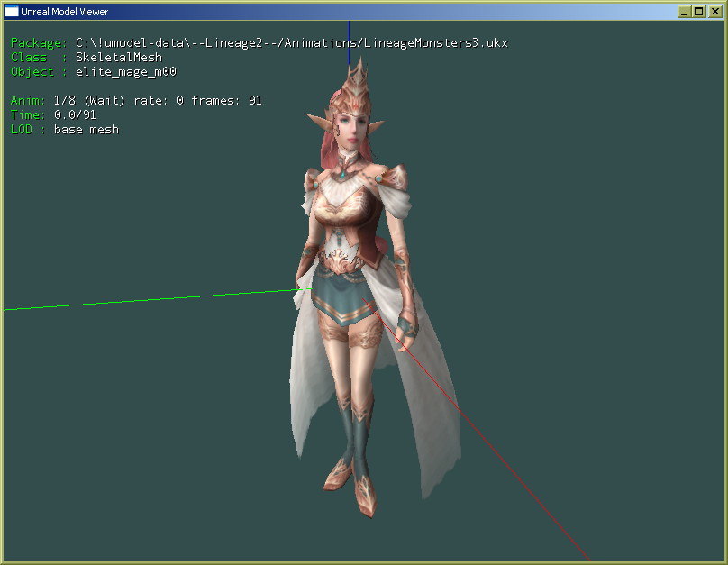
Task: Click the Time 0.0/91 readout
Action: [53, 114]
